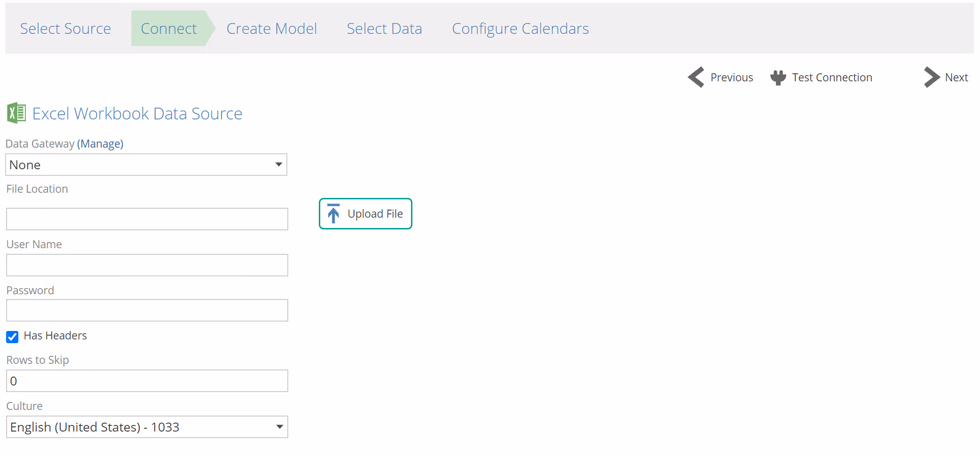Go to the Select Source step
Viewport: 980px width, 456px height.
tap(65, 29)
